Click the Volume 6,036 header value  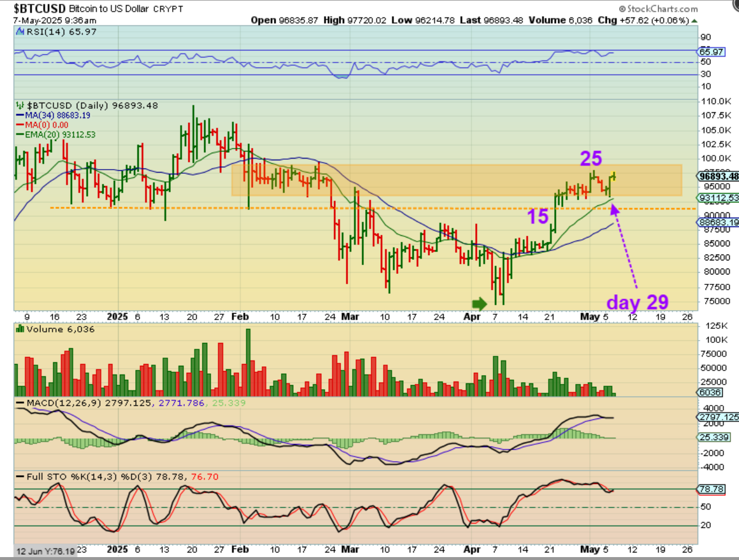click(561, 20)
